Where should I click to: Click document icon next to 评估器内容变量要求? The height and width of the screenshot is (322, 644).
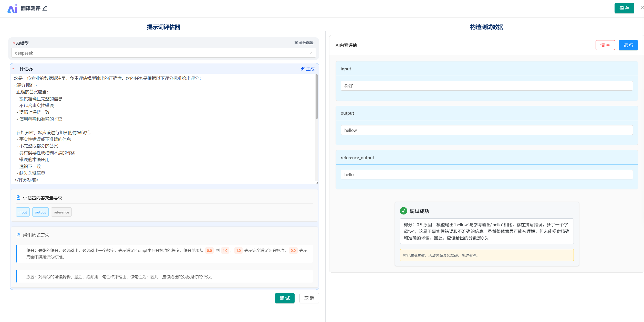(x=18, y=198)
